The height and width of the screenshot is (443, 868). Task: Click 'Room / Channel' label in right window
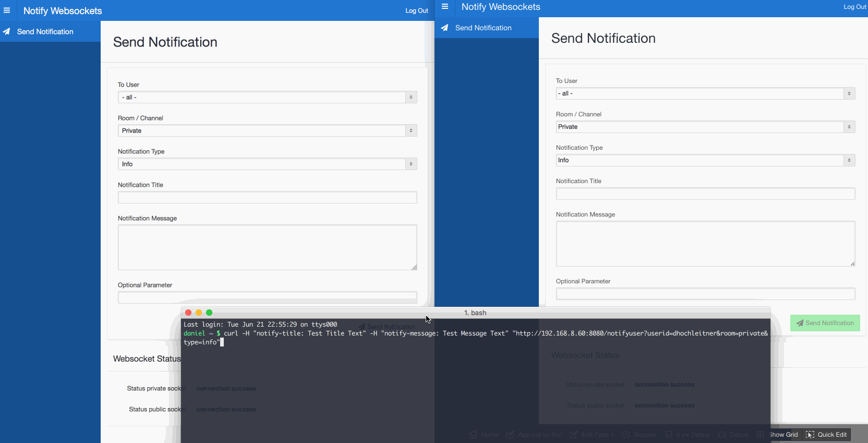[578, 114]
